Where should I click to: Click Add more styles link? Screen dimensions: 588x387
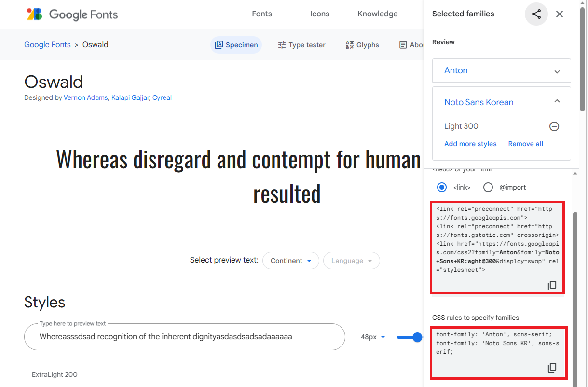click(470, 144)
